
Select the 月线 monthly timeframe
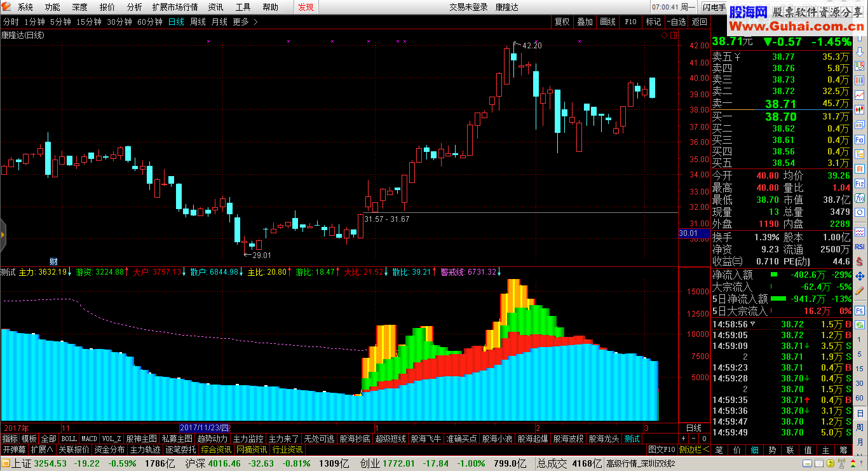tap(219, 22)
